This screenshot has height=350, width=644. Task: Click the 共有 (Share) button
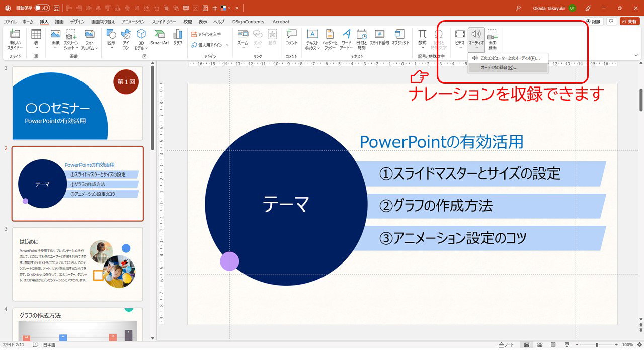630,22
